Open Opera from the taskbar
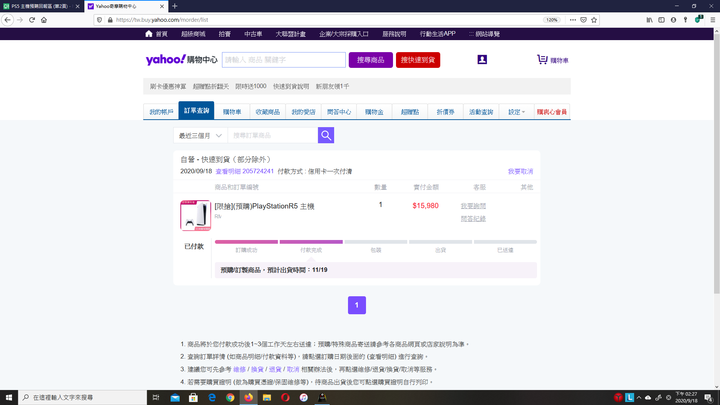Screen dimensions: 720x405 pyautogui.click(x=285, y=398)
